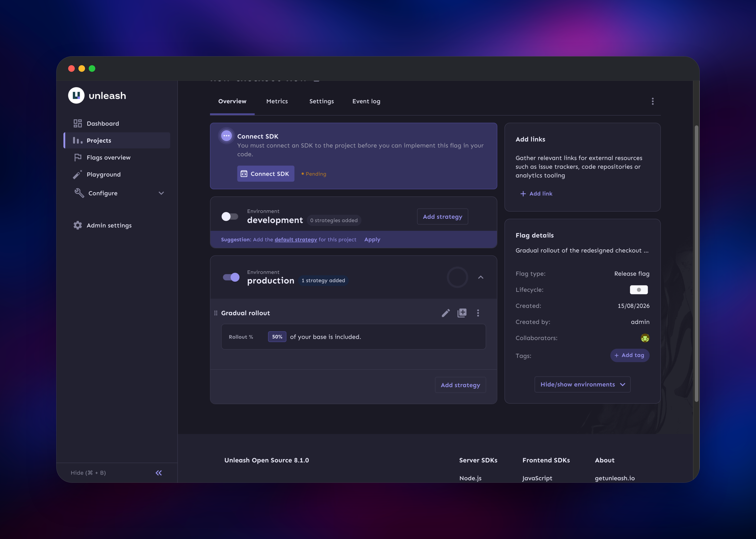Image resolution: width=756 pixels, height=539 pixels.
Task: Click the flag description text
Action: tap(582, 251)
